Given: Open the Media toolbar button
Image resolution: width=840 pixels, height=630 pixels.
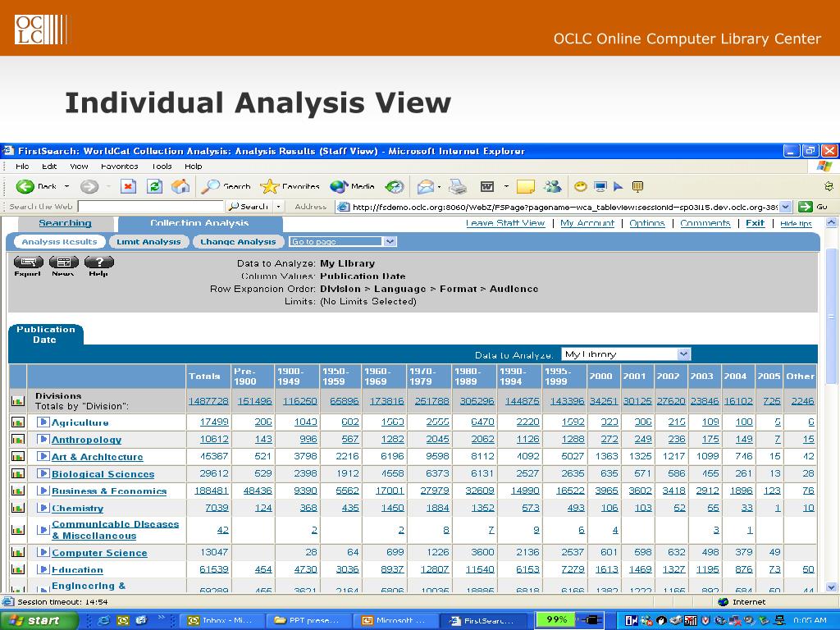Looking at the screenshot, I should coord(352,186).
